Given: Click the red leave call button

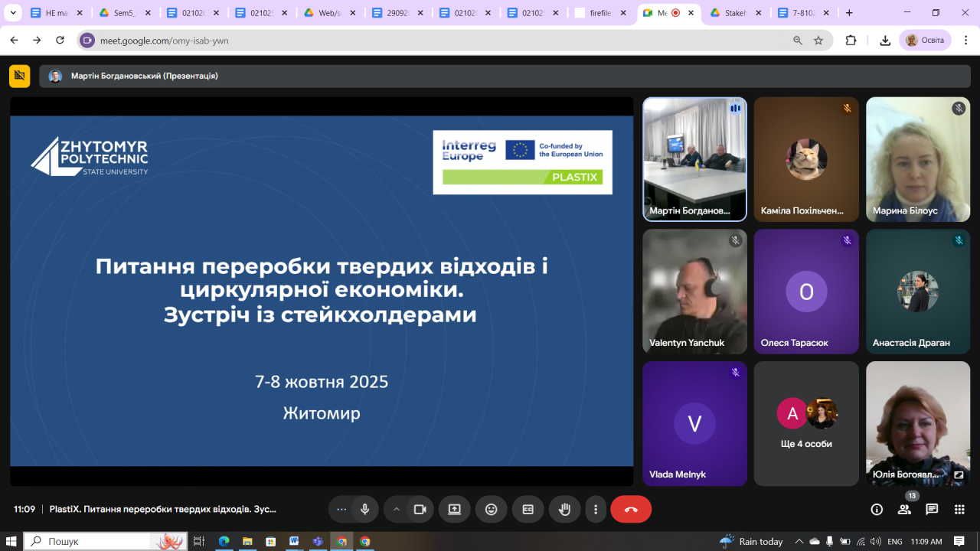Looking at the screenshot, I should click(x=631, y=509).
